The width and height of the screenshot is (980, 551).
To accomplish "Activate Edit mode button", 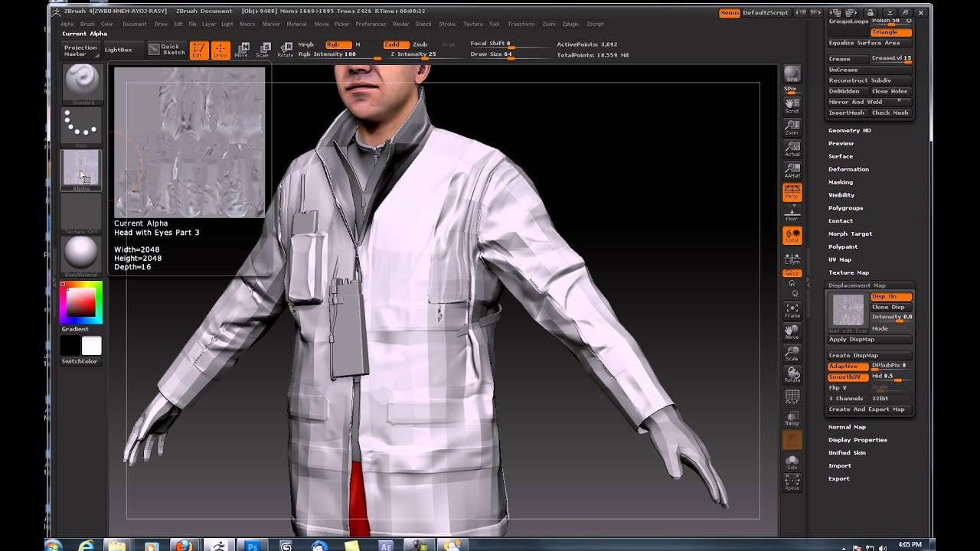I will (x=198, y=51).
